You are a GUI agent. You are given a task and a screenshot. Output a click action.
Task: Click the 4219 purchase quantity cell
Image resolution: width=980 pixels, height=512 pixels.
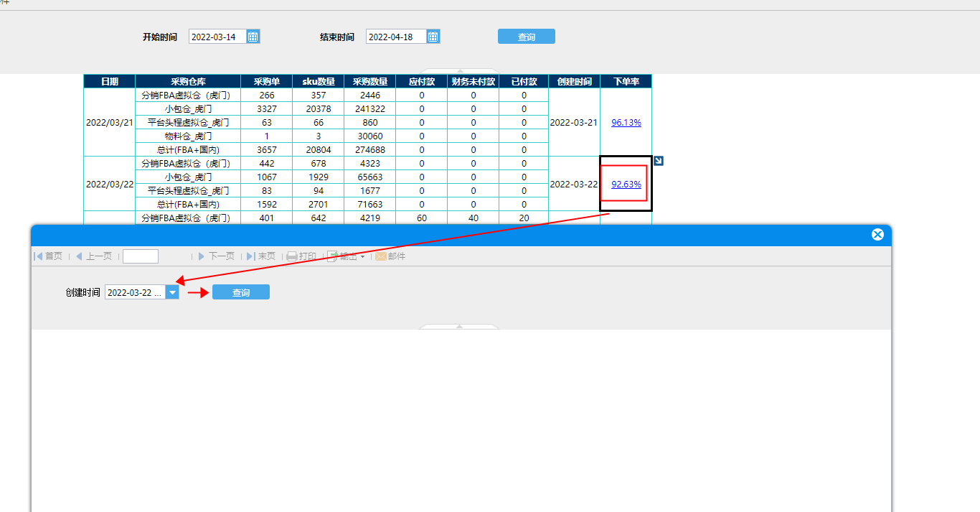[x=370, y=218]
